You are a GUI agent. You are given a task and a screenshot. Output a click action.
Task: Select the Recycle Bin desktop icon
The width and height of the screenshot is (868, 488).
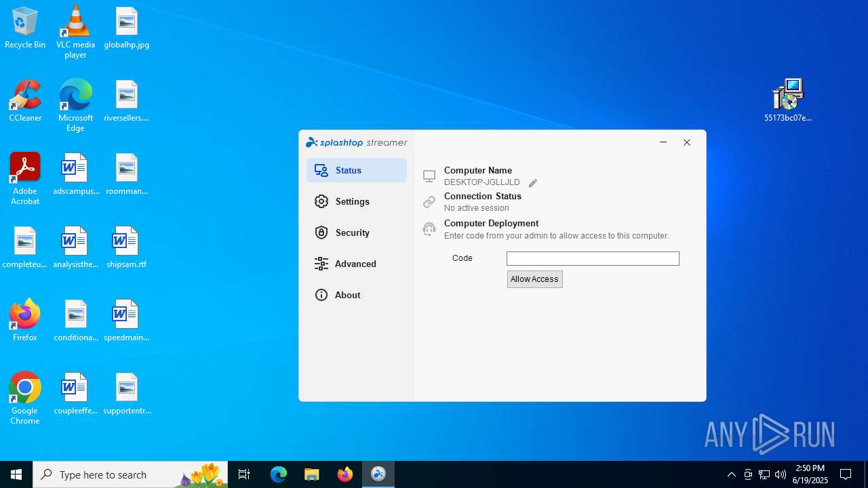[25, 28]
